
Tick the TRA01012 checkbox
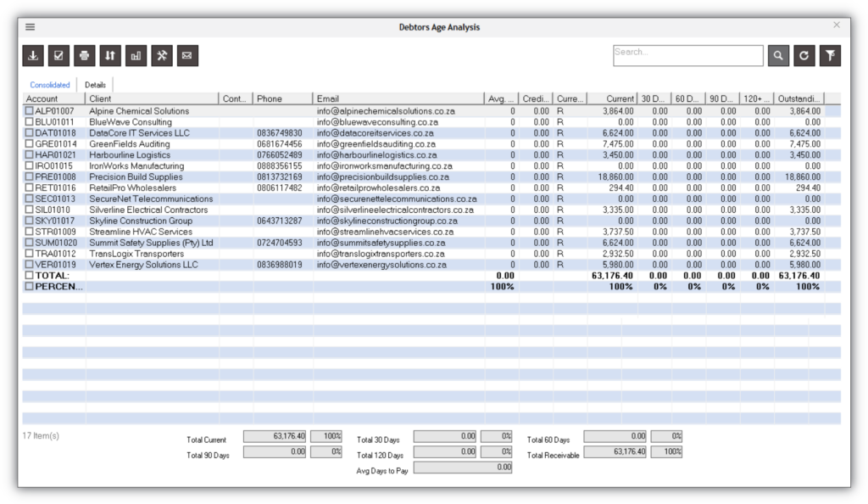point(29,254)
